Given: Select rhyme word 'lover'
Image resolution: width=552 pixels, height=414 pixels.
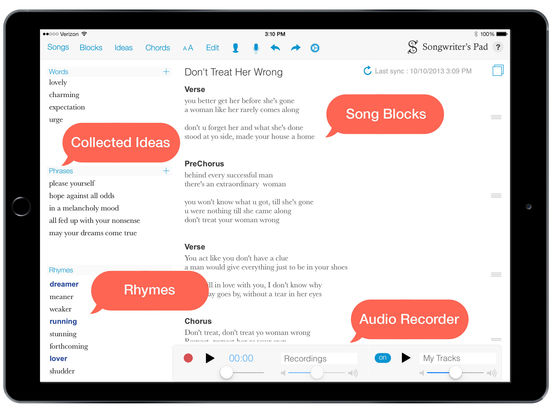Looking at the screenshot, I should click(x=58, y=358).
